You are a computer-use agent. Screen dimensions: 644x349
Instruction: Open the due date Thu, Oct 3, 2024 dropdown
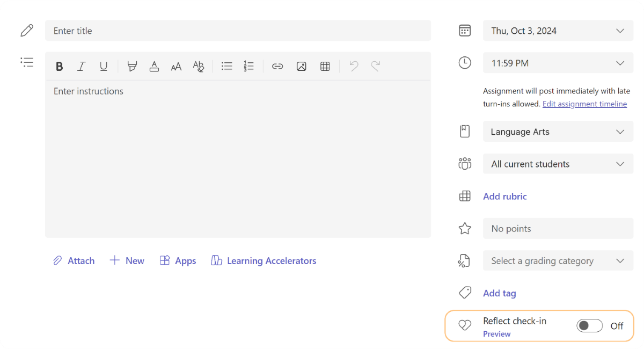coord(558,31)
